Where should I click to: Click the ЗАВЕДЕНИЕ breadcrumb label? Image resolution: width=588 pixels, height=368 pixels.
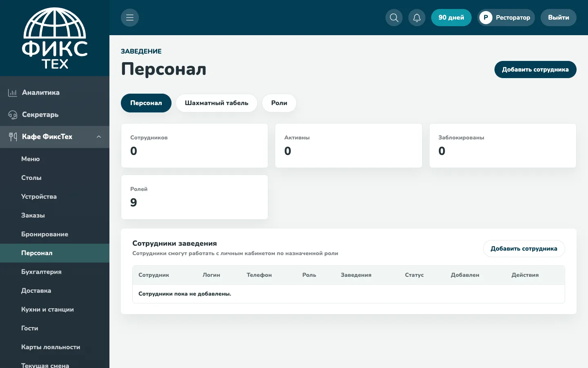pos(141,52)
